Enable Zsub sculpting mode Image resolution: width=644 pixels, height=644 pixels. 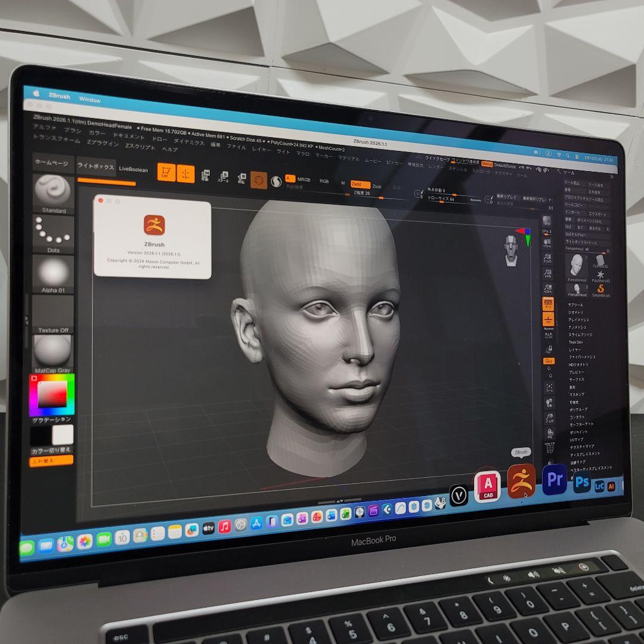376,186
